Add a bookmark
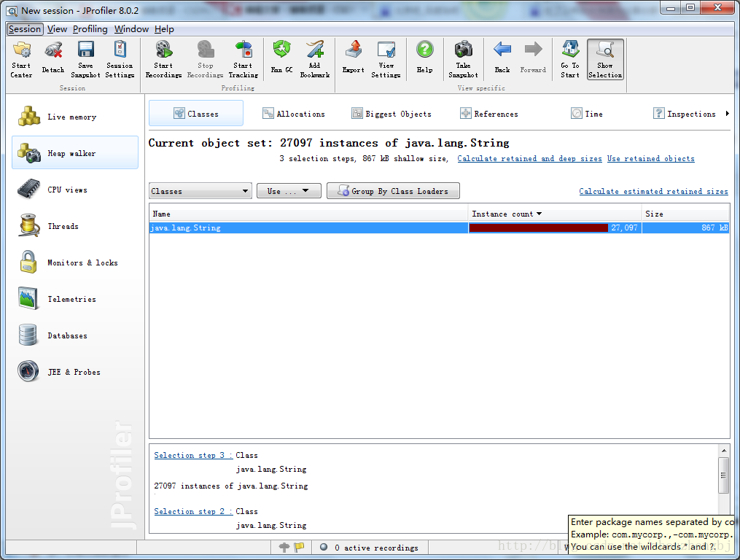 (315, 60)
